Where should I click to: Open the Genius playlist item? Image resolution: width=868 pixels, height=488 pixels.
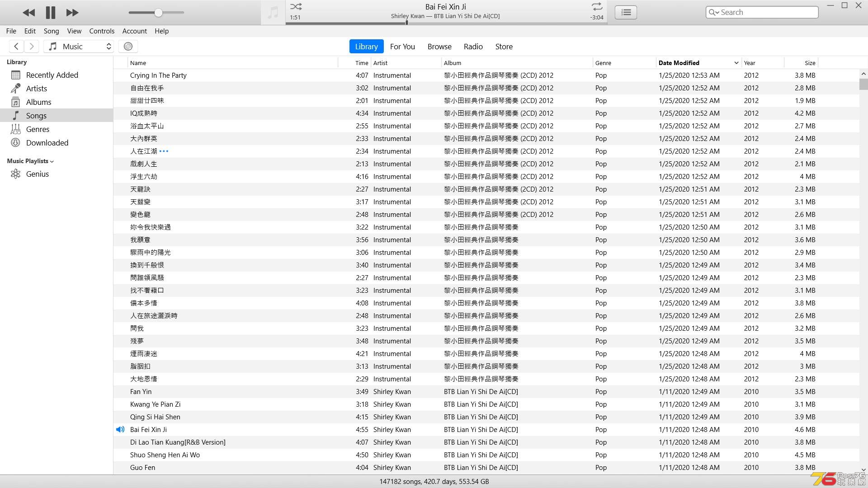click(x=57, y=174)
